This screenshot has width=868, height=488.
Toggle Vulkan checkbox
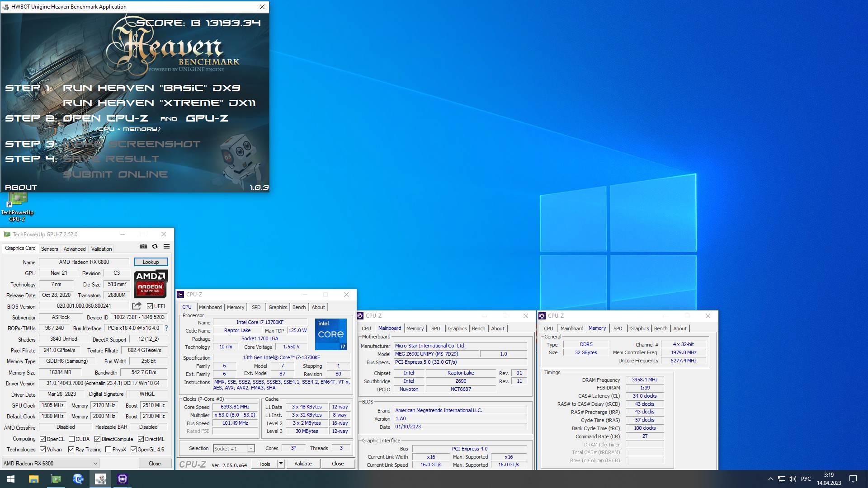[42, 449]
